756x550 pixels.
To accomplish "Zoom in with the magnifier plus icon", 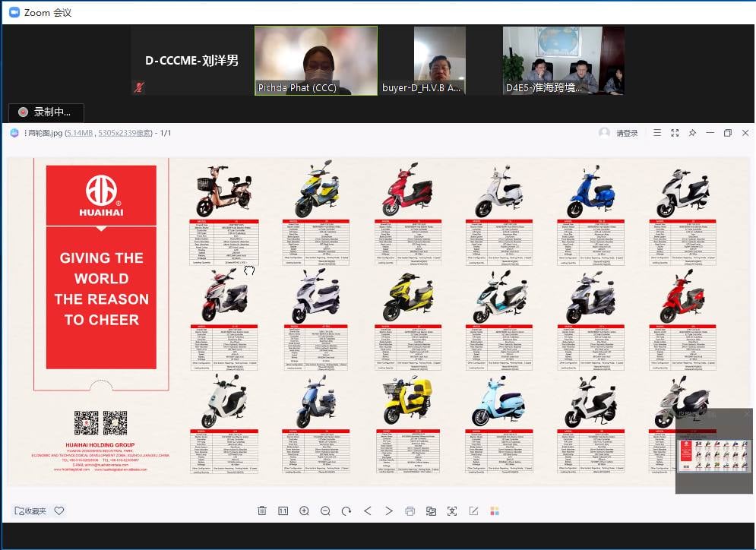I will (x=304, y=511).
